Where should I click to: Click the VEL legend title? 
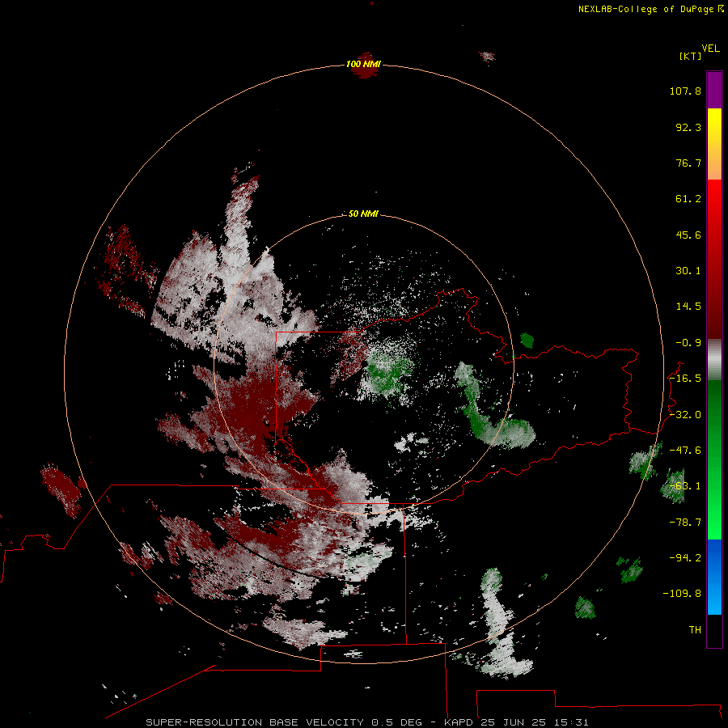[x=710, y=48]
